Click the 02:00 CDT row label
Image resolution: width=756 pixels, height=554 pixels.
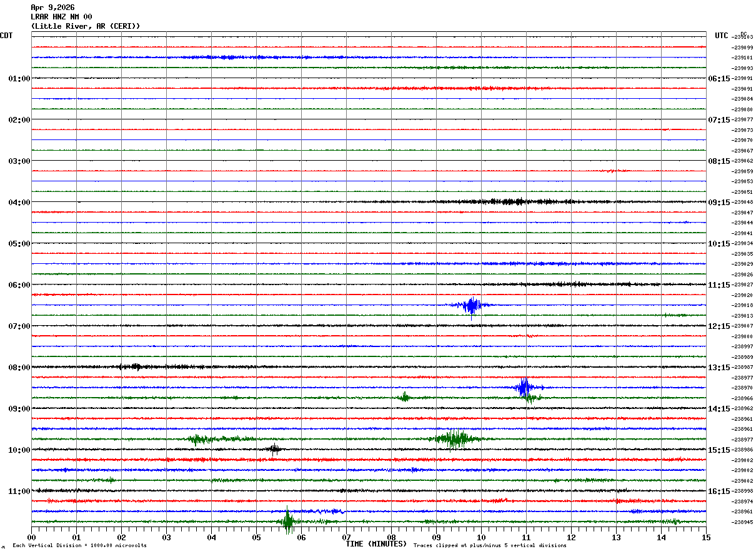point(19,120)
